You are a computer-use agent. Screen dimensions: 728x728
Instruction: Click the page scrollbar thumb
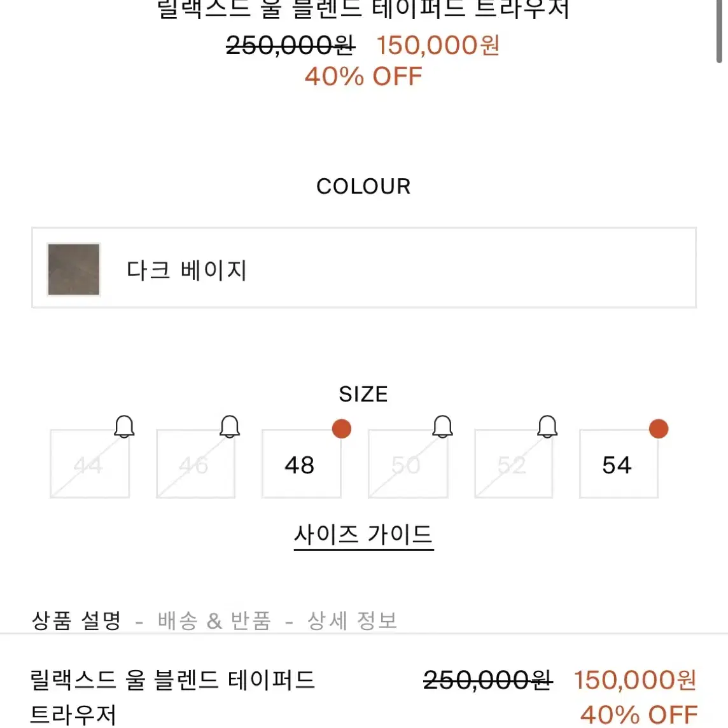(719, 31)
